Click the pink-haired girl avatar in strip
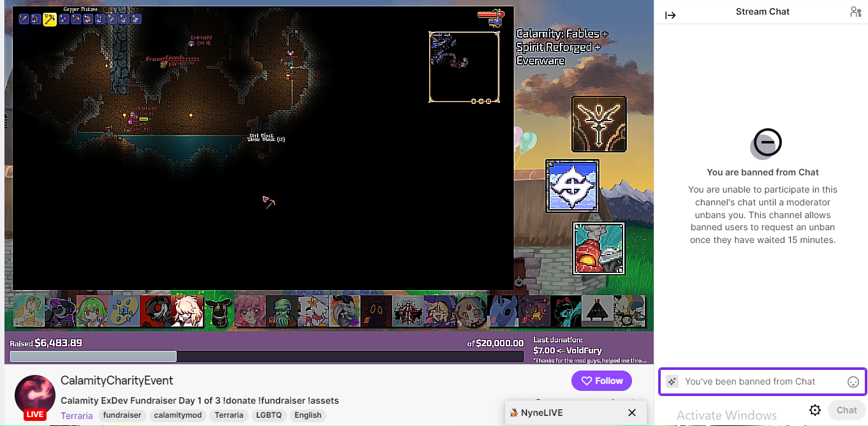 pos(250,311)
